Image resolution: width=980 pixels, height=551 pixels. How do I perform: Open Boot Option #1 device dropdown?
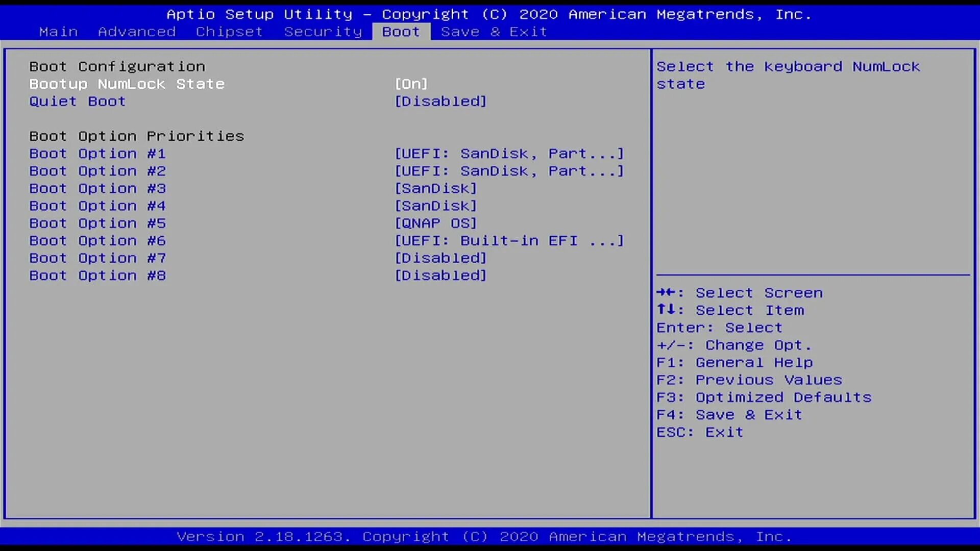[509, 154]
